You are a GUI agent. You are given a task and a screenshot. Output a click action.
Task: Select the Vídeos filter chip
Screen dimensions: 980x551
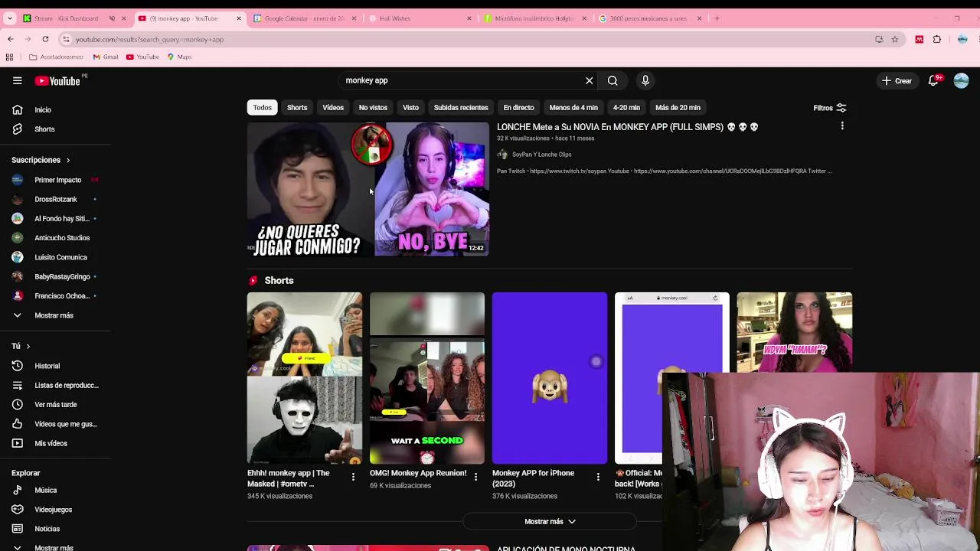click(x=333, y=108)
